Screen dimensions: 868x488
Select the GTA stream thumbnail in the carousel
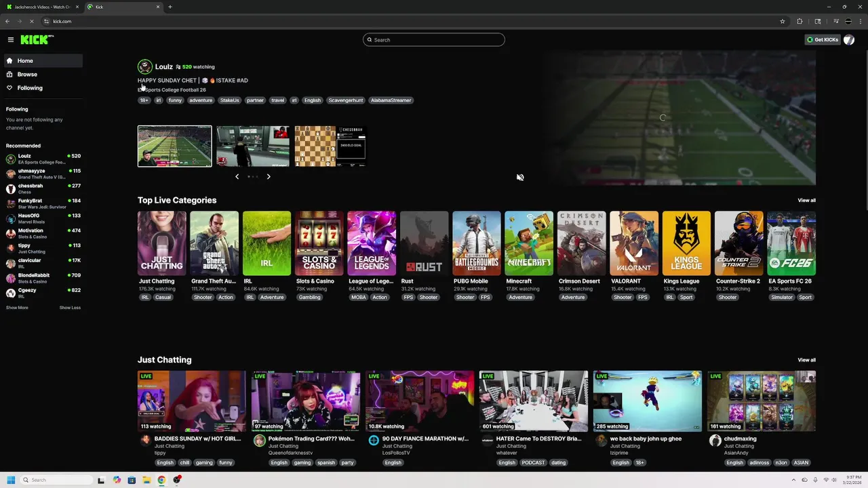[x=253, y=146]
